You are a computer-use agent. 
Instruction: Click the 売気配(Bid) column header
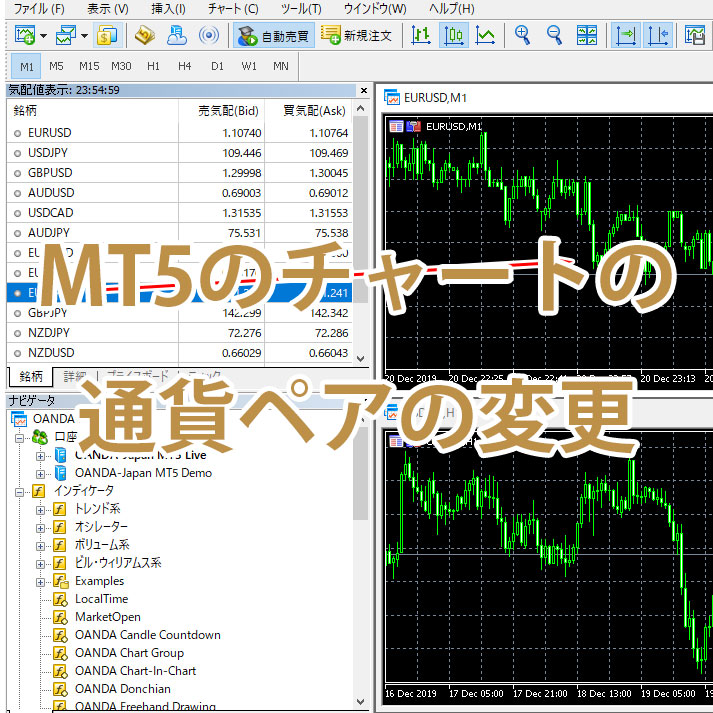[x=221, y=111]
